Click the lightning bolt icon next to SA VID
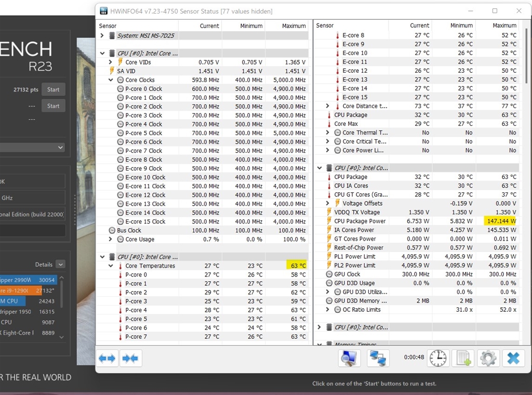 click(112, 71)
